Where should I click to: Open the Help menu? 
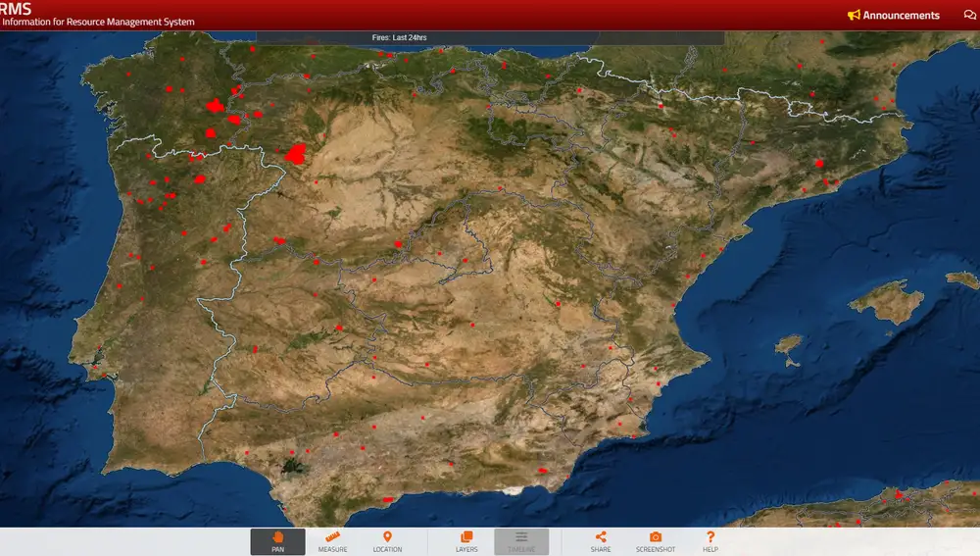click(x=710, y=541)
